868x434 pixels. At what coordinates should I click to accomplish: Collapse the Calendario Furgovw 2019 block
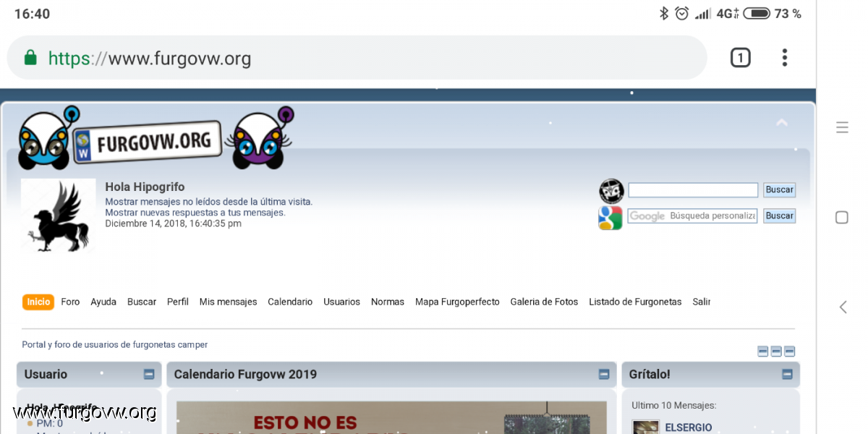point(604,374)
